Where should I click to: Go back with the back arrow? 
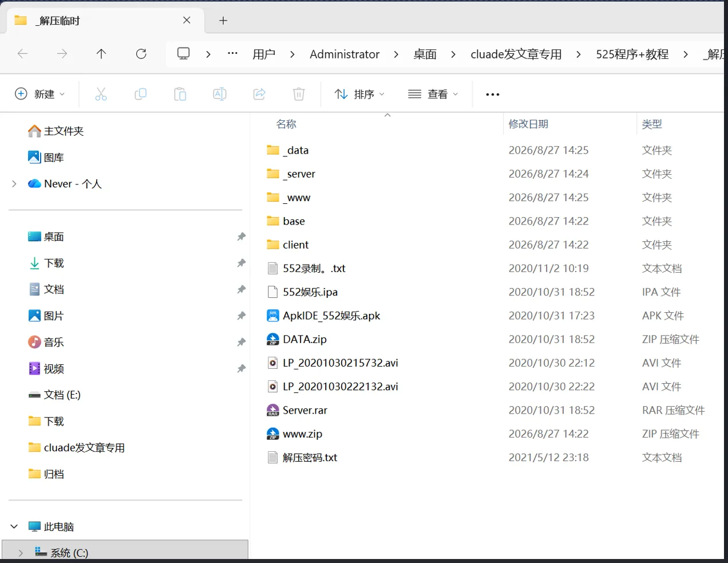(23, 54)
